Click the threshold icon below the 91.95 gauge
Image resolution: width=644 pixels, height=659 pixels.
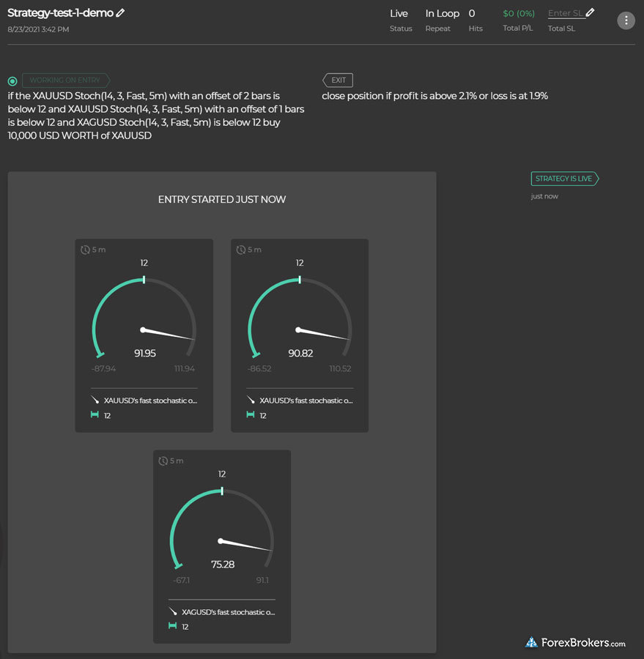coord(95,415)
